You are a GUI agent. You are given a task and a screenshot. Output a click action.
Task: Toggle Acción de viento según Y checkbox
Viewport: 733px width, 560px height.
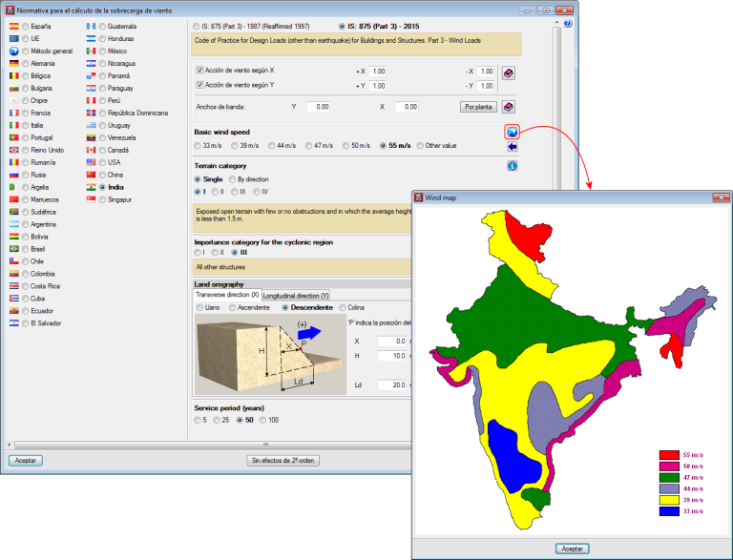click(199, 85)
